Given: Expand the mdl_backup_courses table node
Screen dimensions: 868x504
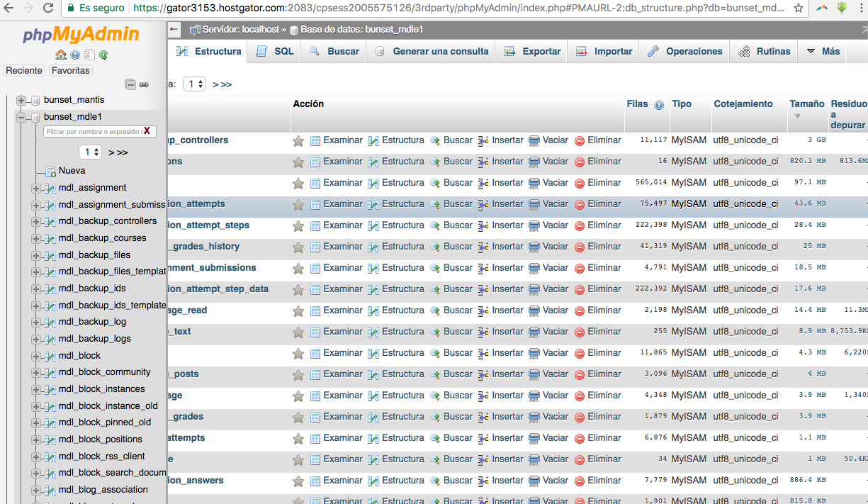Looking at the screenshot, I should (x=35, y=238).
